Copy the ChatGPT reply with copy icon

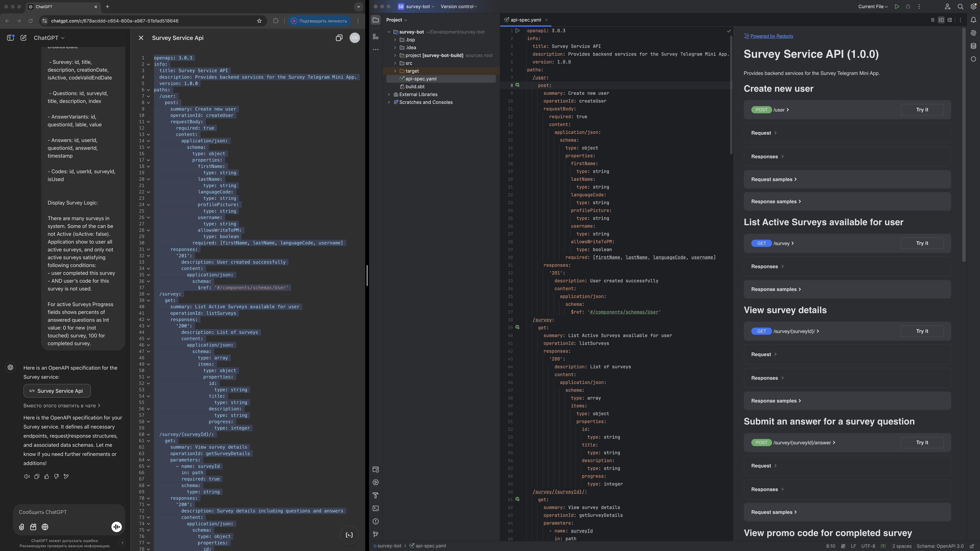37,476
